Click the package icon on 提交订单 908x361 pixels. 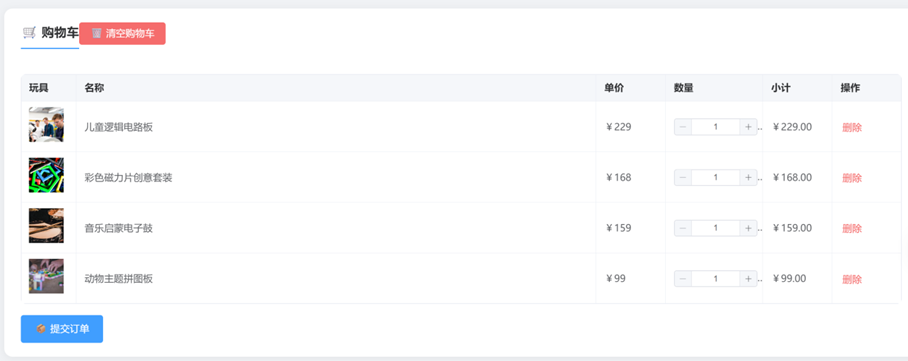[x=41, y=329]
